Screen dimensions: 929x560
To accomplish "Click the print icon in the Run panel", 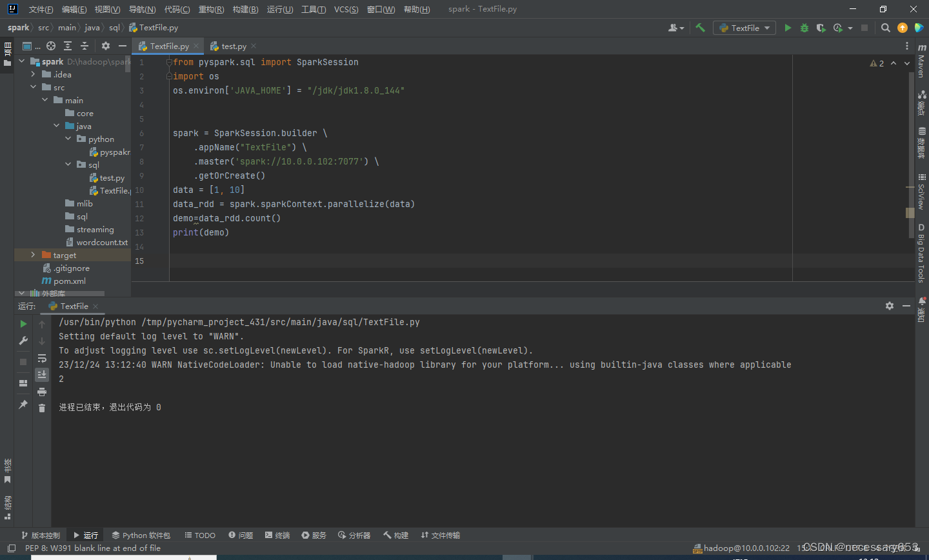I will tap(42, 392).
